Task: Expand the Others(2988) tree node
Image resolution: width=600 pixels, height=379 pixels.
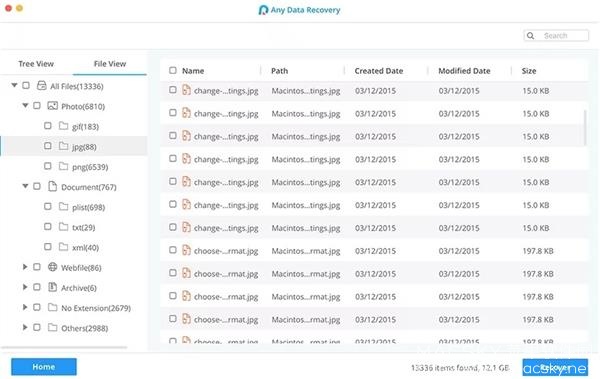Action: click(x=25, y=328)
